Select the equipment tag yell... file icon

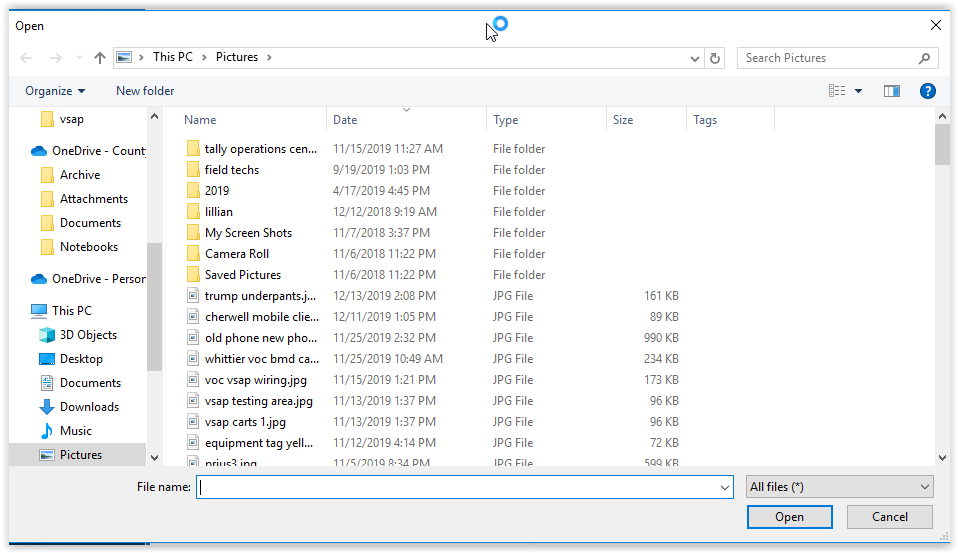pos(193,442)
